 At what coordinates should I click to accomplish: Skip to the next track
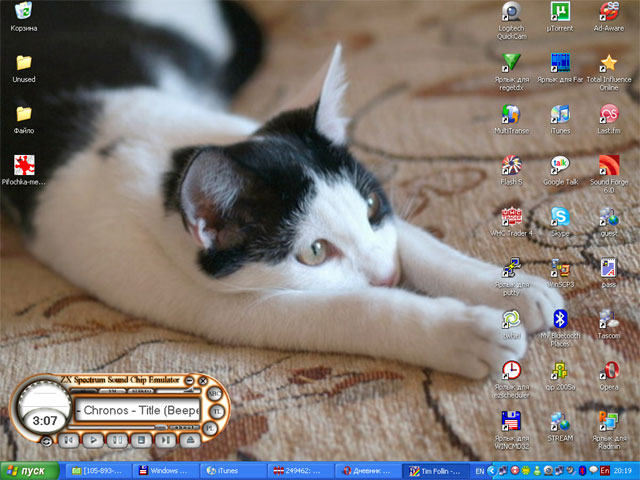point(165,439)
